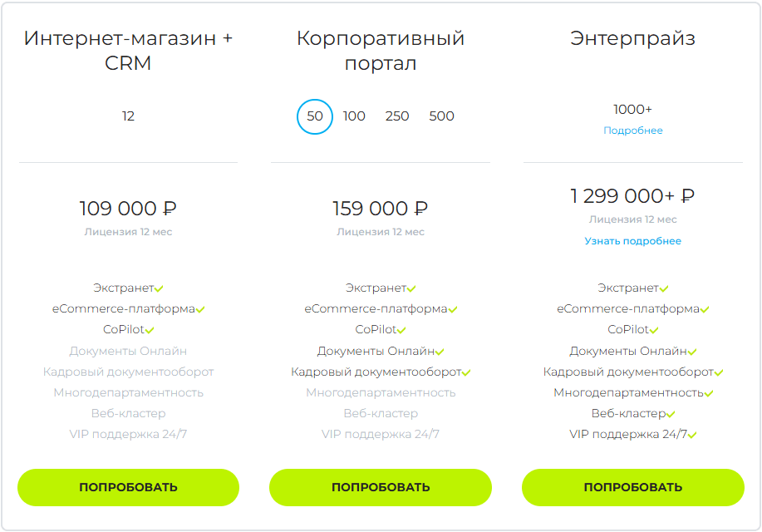The width and height of the screenshot is (762, 532).
Task: Click ПОПРОБОВАТЬ for Корпоративный портал
Action: 381,487
